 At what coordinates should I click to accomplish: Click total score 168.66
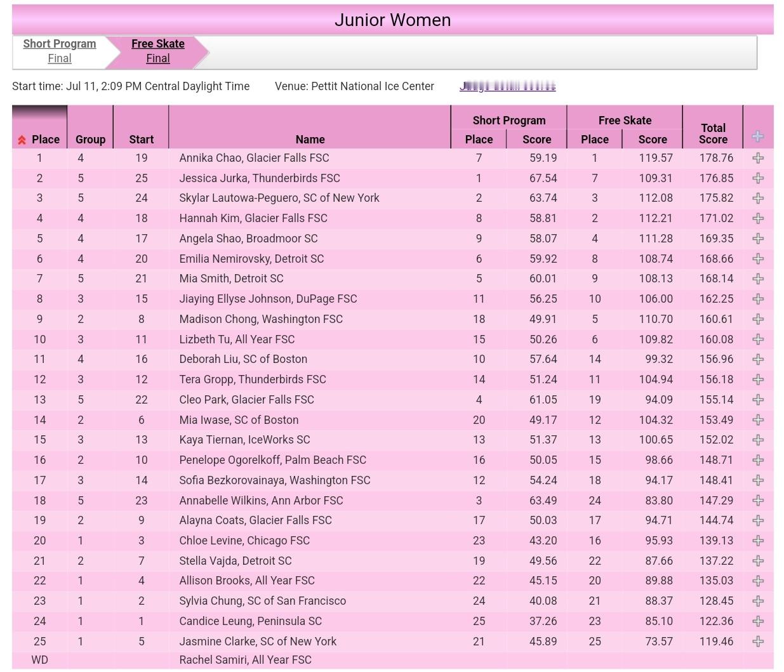coord(716,259)
